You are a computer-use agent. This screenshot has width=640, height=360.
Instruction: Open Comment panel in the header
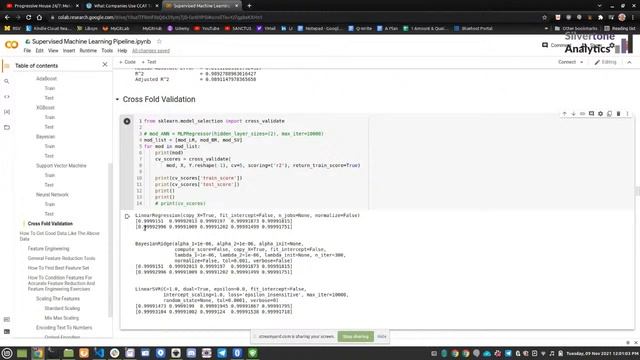556,45
